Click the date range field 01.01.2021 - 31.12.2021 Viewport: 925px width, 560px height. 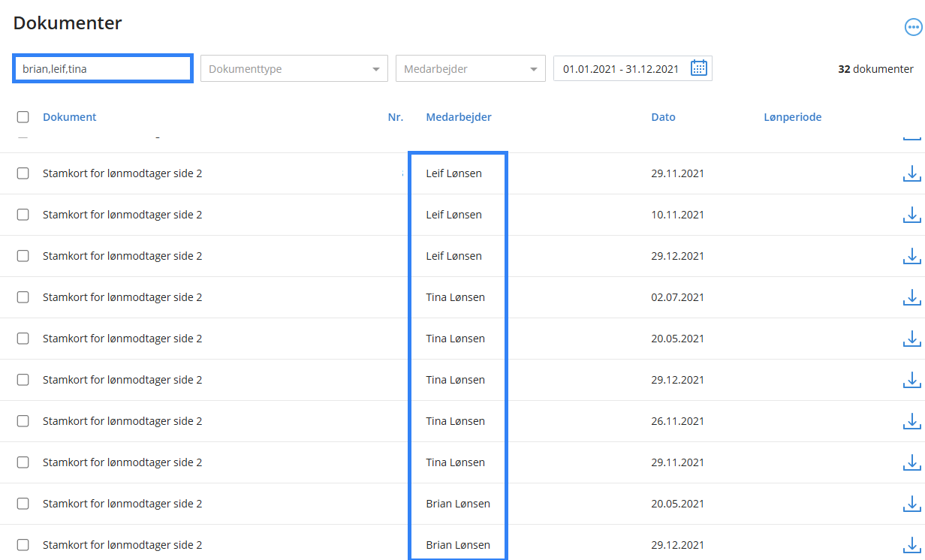pyautogui.click(x=621, y=69)
